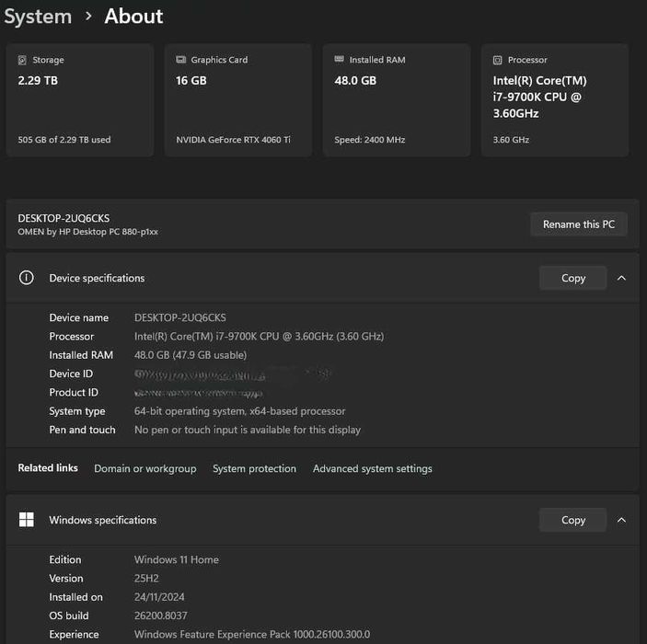Copy the Windows specifications
The width and height of the screenshot is (647, 644).
click(572, 520)
